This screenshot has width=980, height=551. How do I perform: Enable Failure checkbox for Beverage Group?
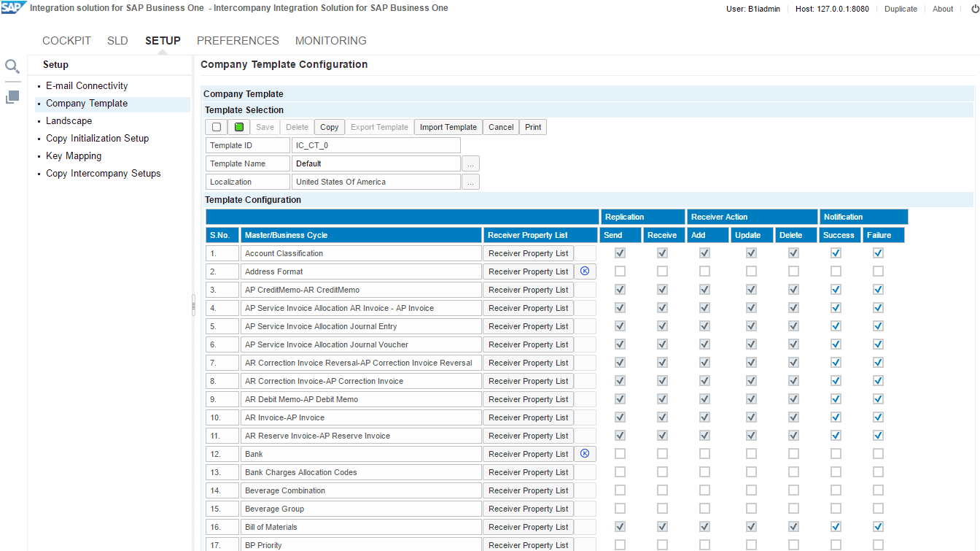[879, 509]
